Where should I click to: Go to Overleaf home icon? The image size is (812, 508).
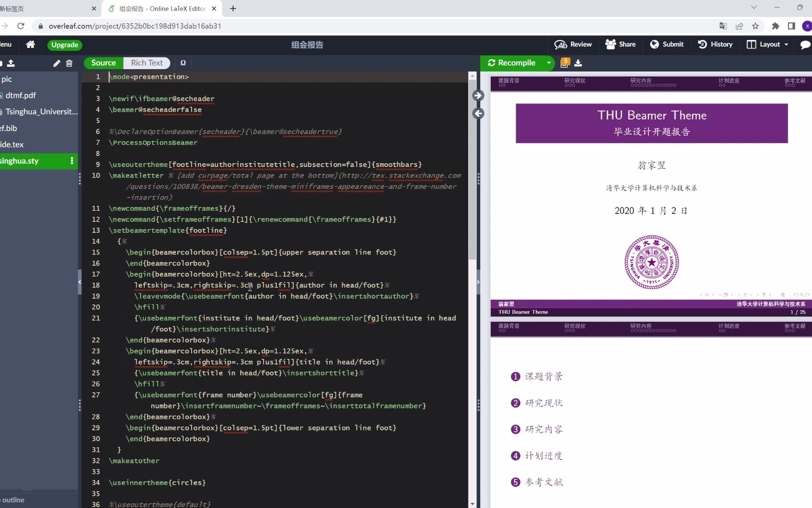pyautogui.click(x=31, y=44)
